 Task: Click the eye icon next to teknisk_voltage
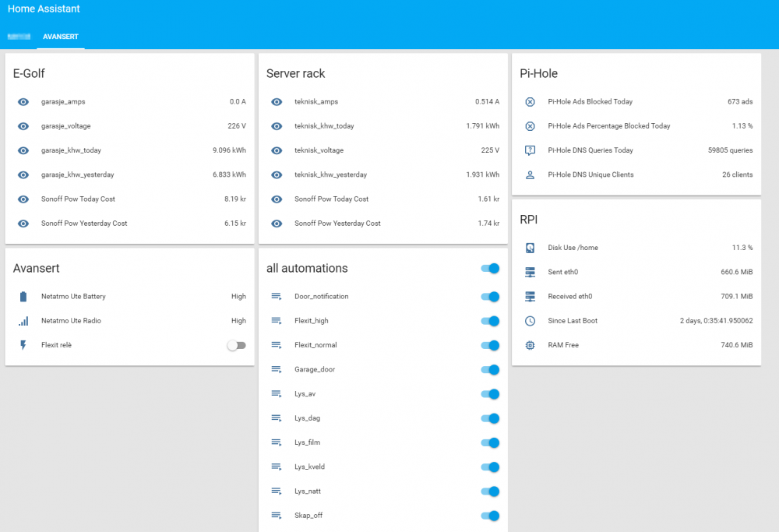pos(277,150)
